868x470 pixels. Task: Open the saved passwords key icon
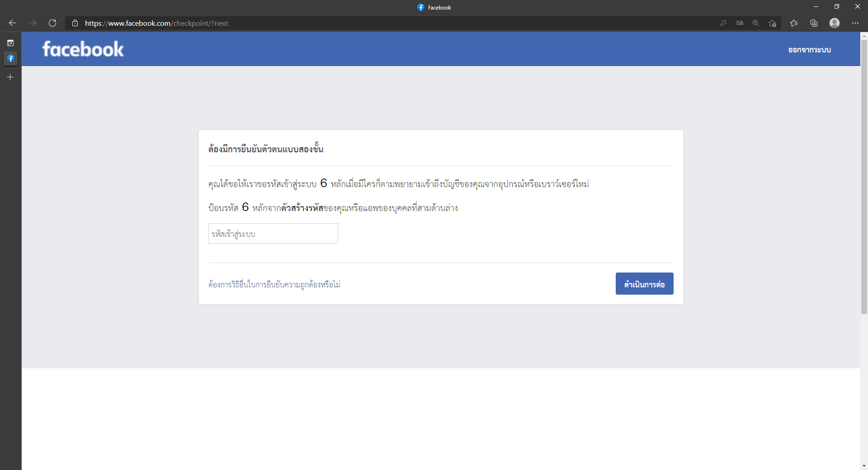coord(723,23)
